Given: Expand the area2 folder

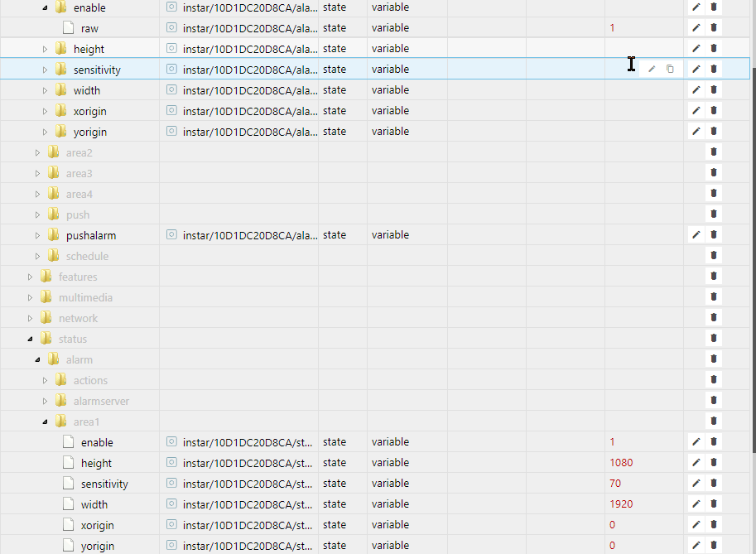Looking at the screenshot, I should coord(38,152).
